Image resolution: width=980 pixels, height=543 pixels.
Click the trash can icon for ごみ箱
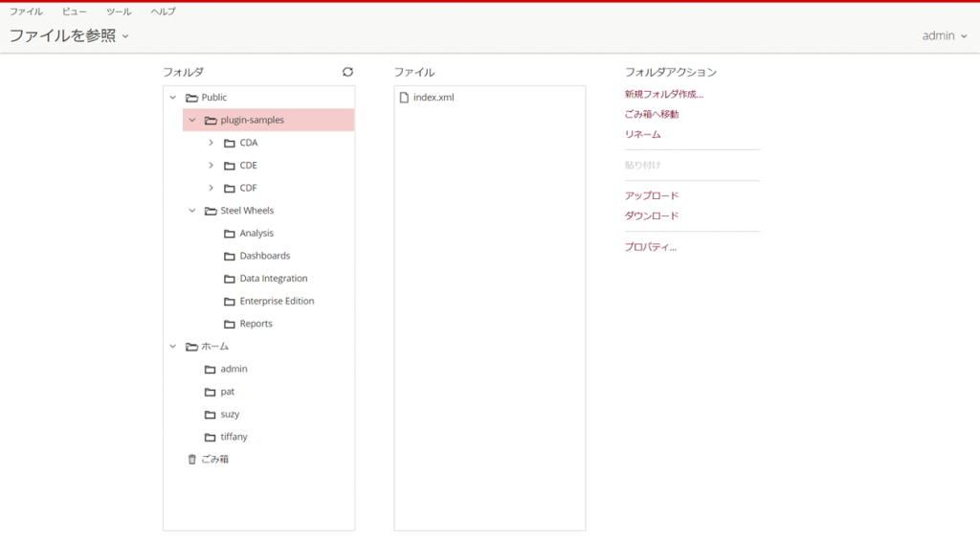point(191,459)
